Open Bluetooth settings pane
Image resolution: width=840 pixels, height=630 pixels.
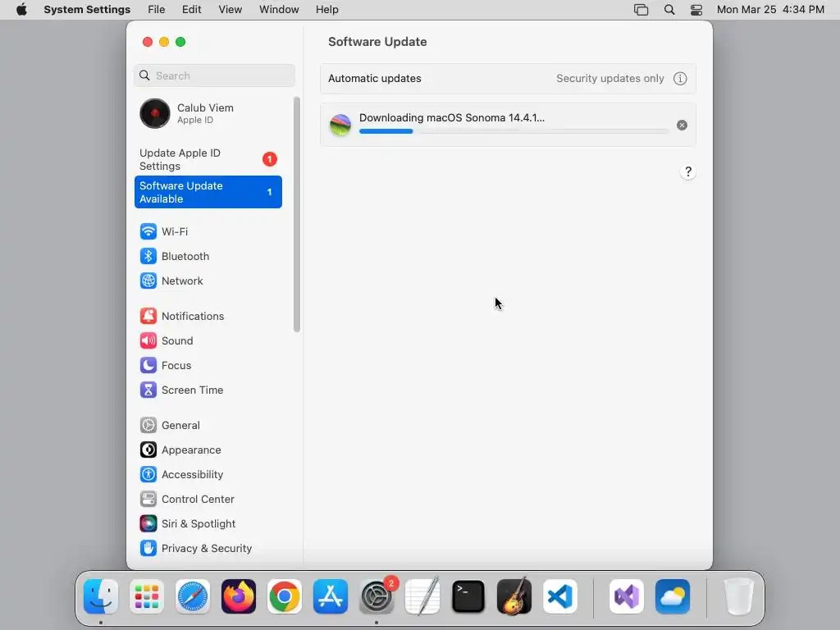[208, 256]
